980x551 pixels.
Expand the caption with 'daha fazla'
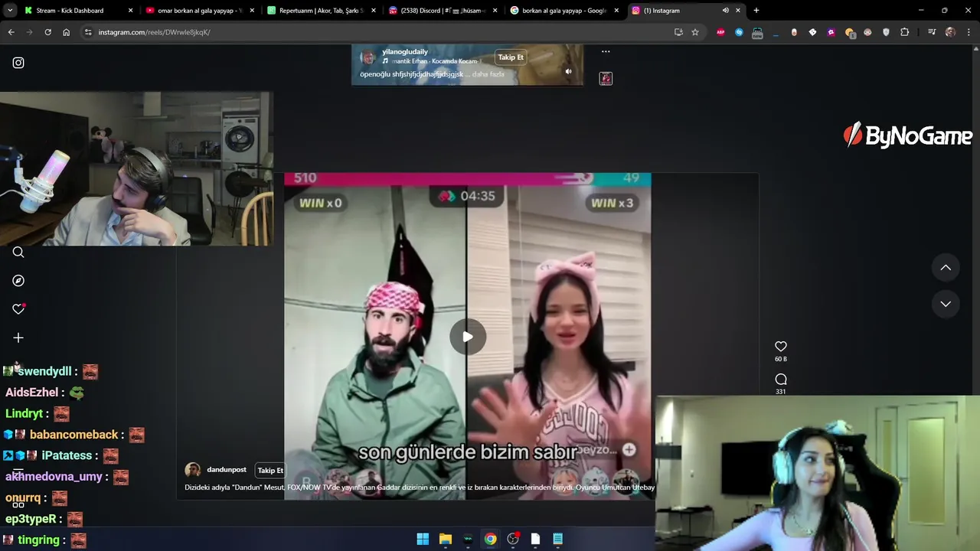[488, 74]
